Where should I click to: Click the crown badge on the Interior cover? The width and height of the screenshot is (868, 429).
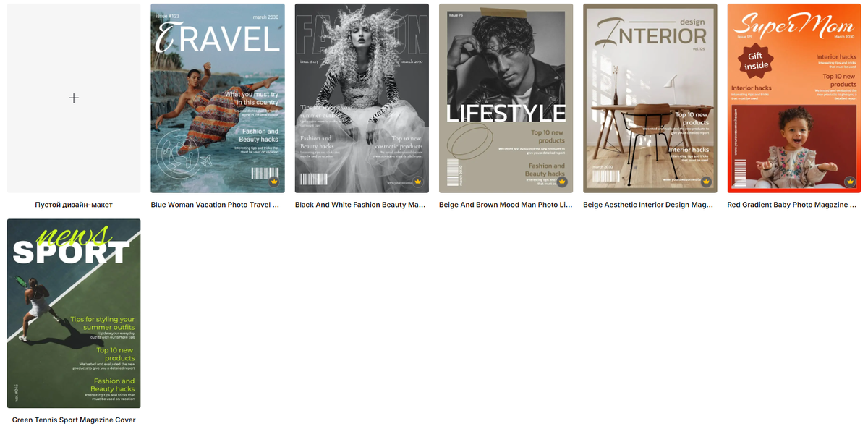click(x=707, y=182)
